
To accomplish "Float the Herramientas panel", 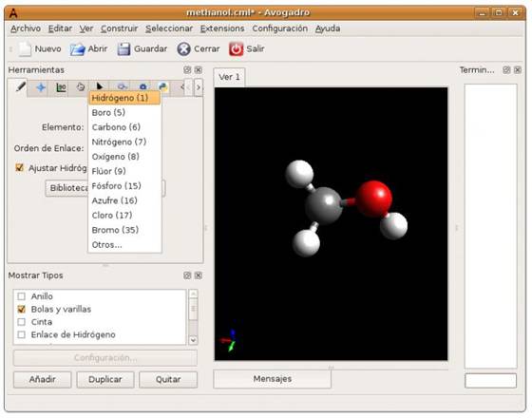I will tap(187, 70).
